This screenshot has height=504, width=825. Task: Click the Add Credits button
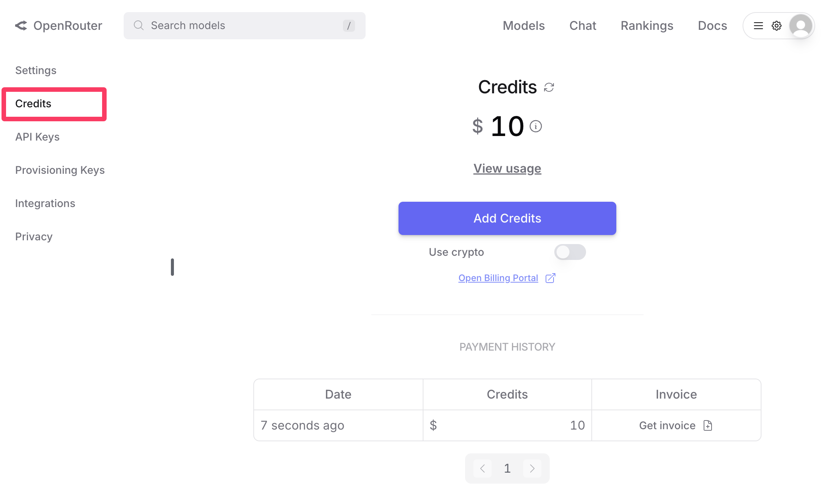(x=507, y=218)
